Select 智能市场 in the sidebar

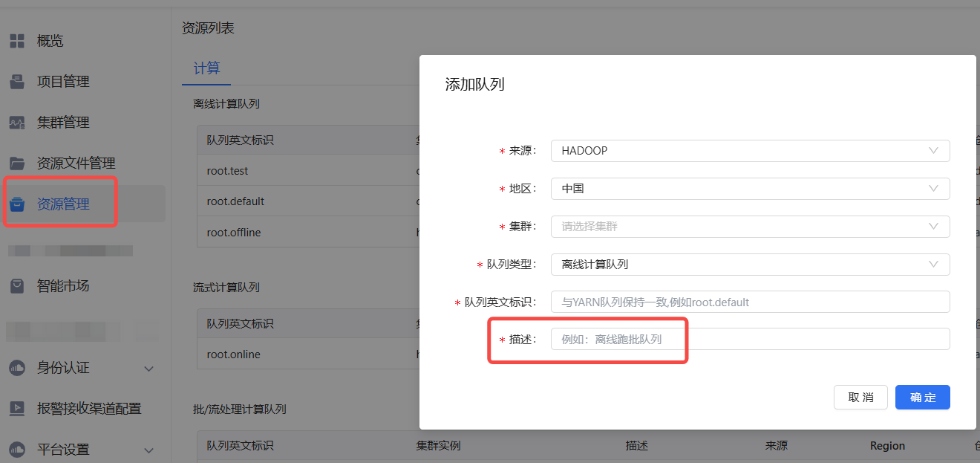point(63,286)
